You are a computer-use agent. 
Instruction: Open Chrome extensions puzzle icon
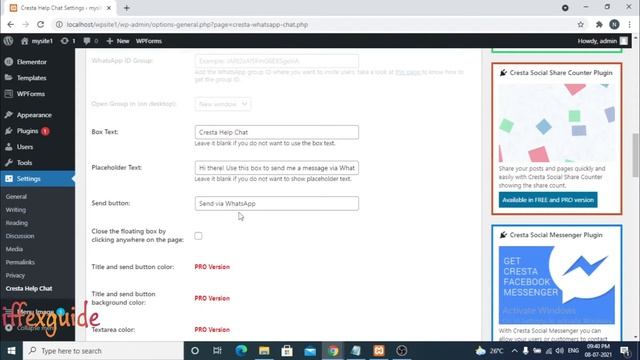point(599,24)
